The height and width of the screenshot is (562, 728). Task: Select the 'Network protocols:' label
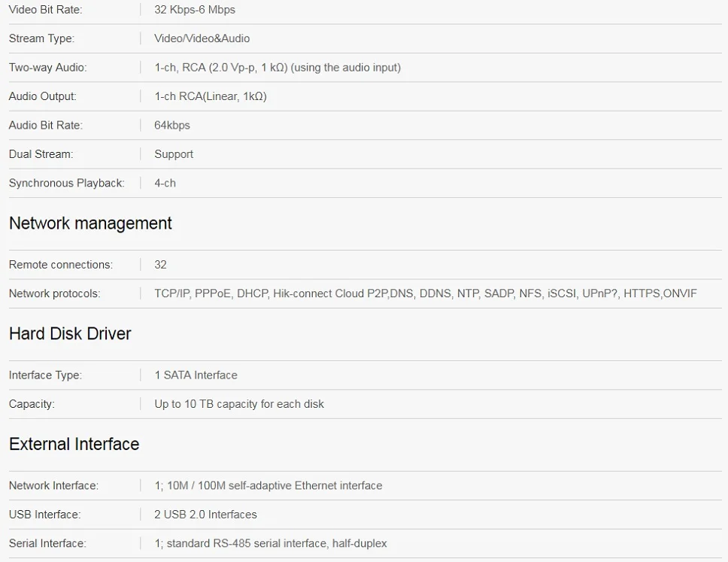click(55, 293)
